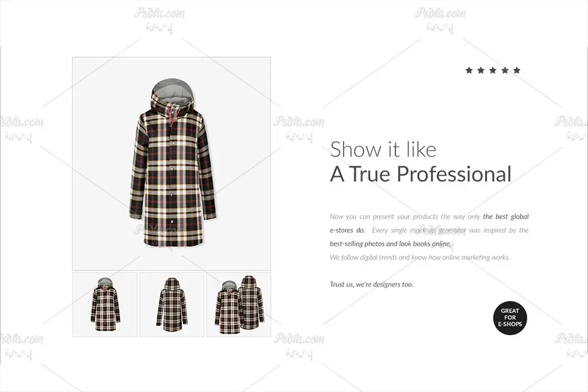Click the black 'Great for E-Shops' badge
Viewport: 588px width, 392px height.
(x=510, y=318)
